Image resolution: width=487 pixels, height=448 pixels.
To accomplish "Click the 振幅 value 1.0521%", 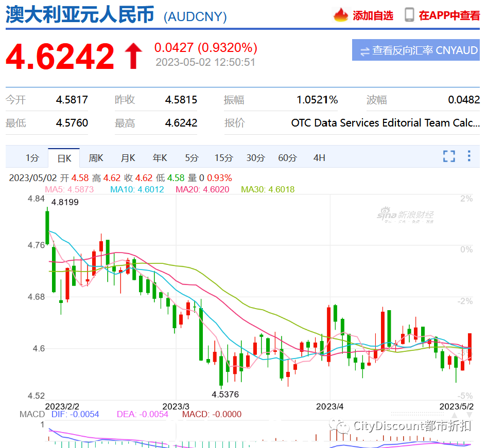I will pyautogui.click(x=317, y=100).
